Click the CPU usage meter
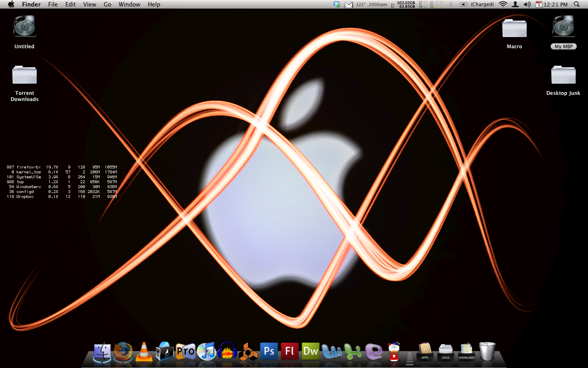Screen dimensions: 588x368 [436, 4]
